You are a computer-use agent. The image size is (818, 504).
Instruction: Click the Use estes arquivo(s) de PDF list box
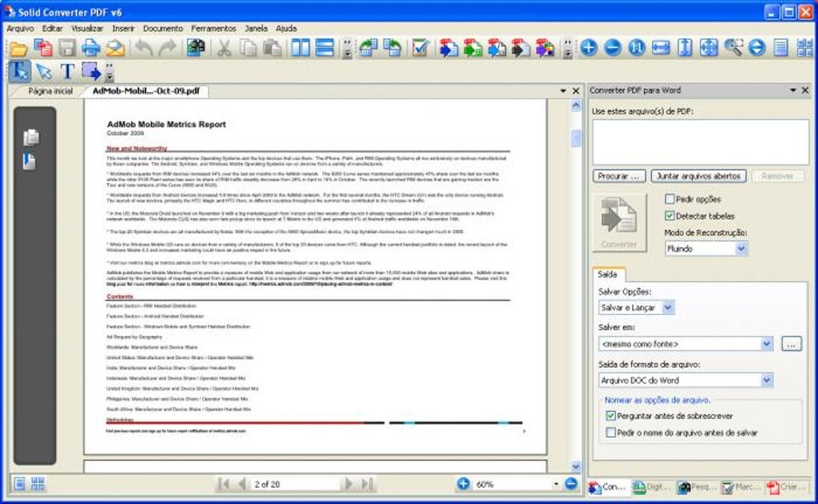(x=701, y=142)
